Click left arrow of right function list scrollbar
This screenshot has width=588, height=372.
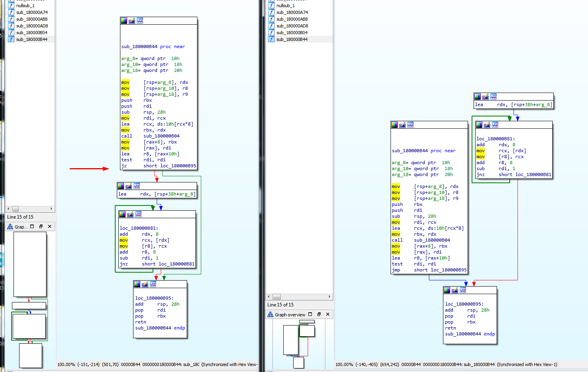(x=269, y=296)
